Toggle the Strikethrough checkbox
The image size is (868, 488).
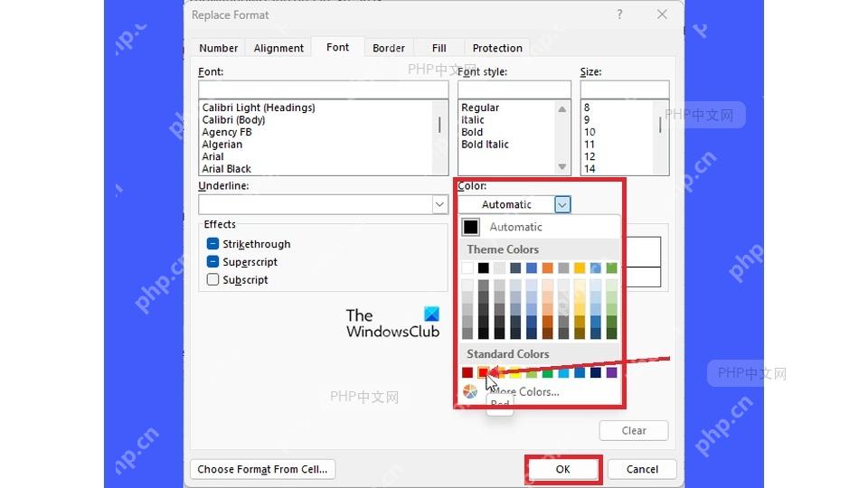212,243
